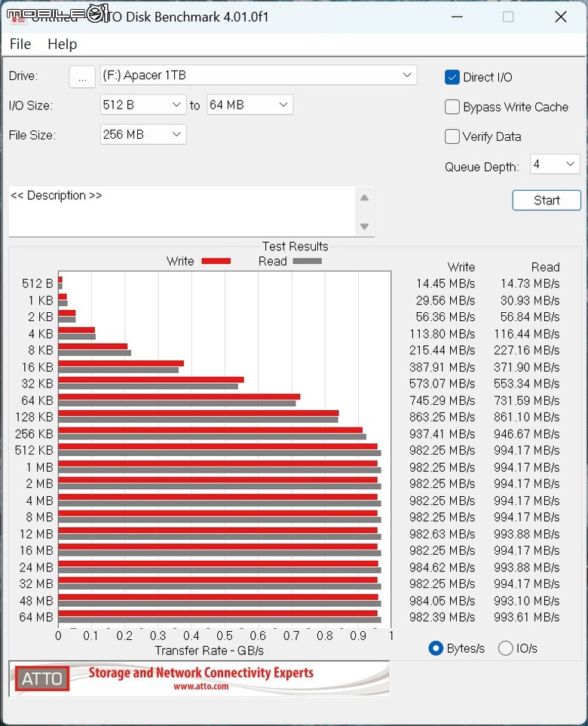Click the ATTO logo in the banner
Screen dimensions: 588x726
41,679
